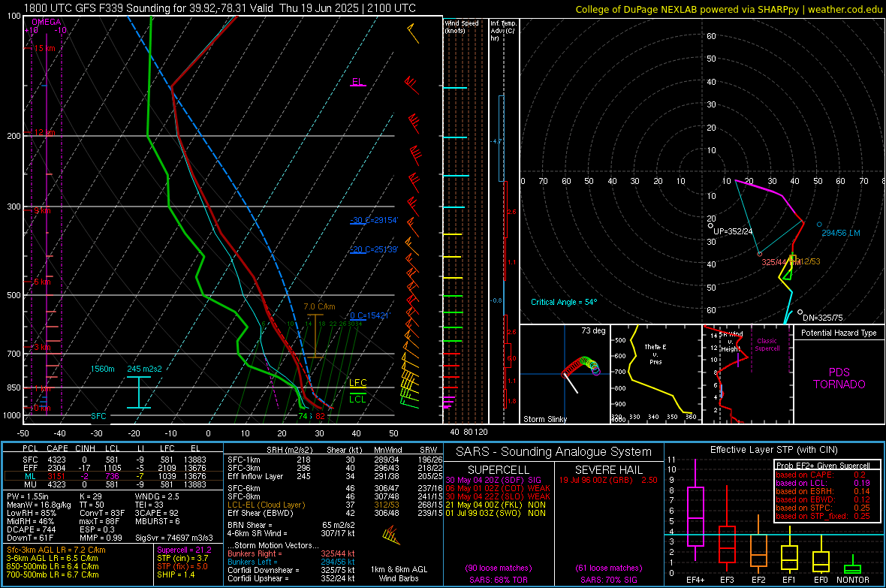Viewport: 886px width, 588px height.
Task: Click hail analogue '19 Jul 96 00Z (GRB)'
Action: click(x=596, y=480)
